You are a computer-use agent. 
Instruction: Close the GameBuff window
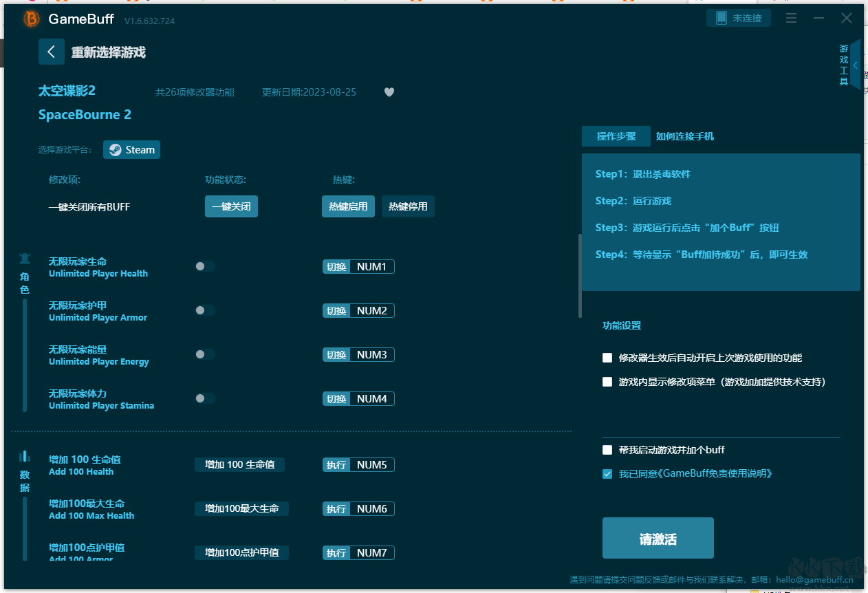(x=847, y=19)
